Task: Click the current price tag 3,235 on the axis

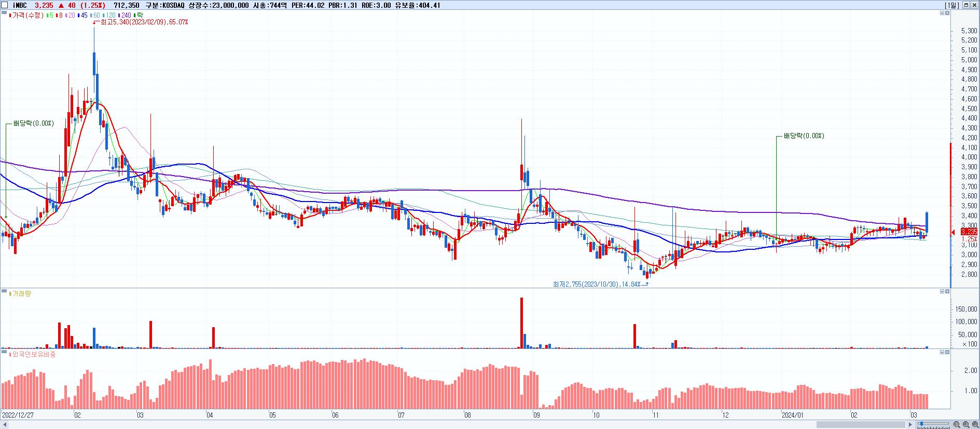Action: (x=969, y=232)
